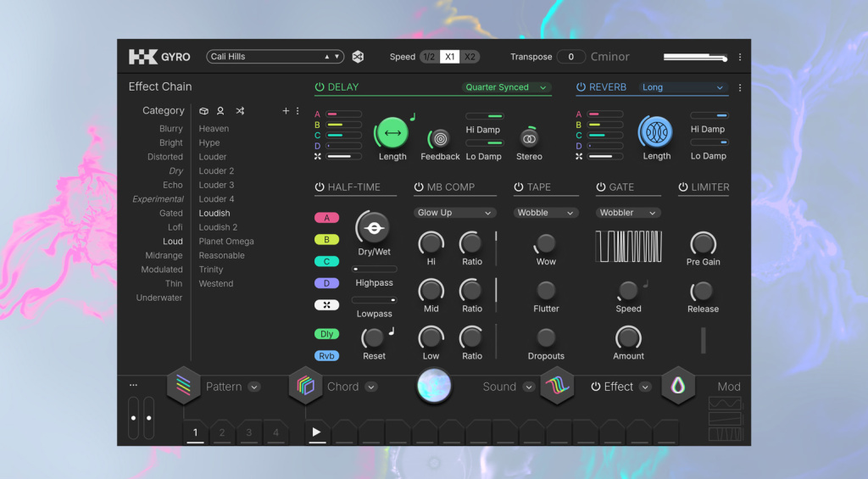Screen dimensions: 868x479
Task: Open the Chord hexagon module
Action: point(305,387)
